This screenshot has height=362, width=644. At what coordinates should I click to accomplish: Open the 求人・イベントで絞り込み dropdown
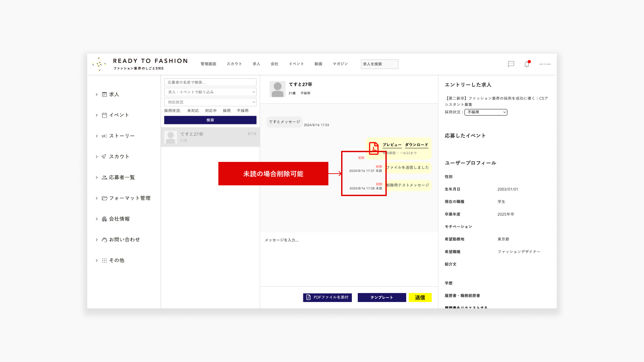click(210, 92)
